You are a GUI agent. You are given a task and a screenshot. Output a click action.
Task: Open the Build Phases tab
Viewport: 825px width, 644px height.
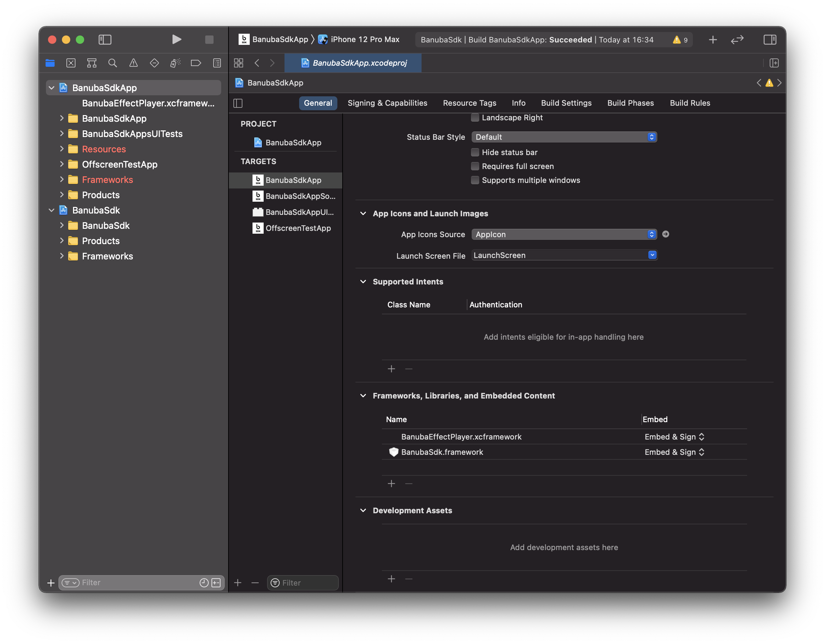[631, 103]
